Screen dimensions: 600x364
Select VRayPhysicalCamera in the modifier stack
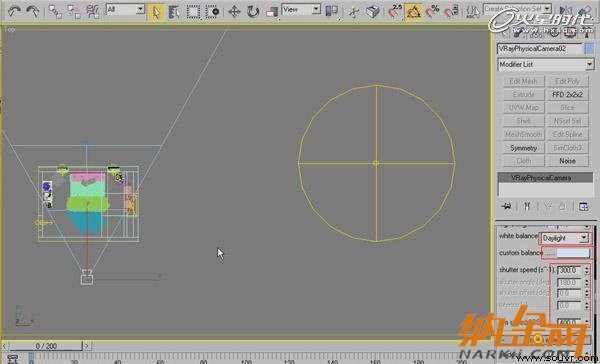[x=545, y=178]
